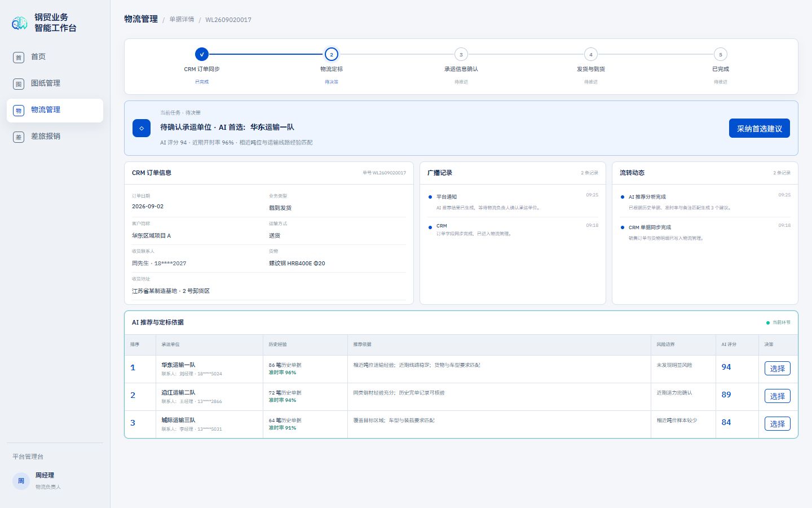Click AI score 89 in the table
Screen dimensions: 812x508
[x=726, y=395]
